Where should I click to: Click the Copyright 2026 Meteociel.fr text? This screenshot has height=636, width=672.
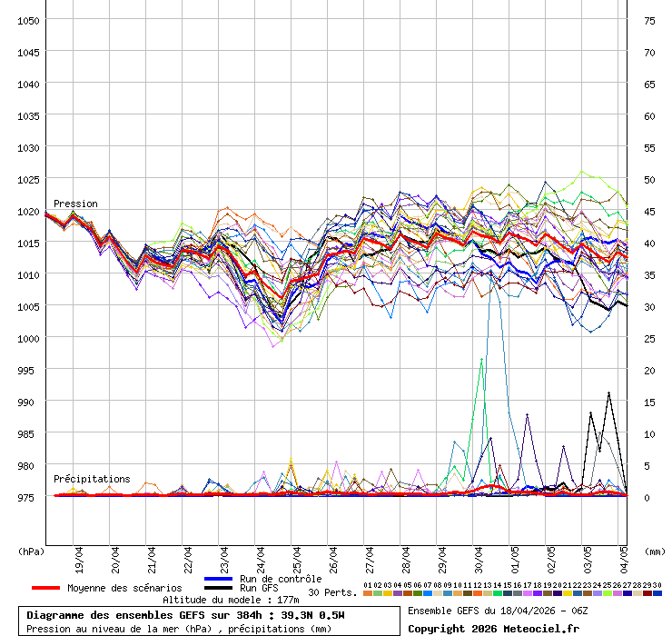(x=492, y=628)
